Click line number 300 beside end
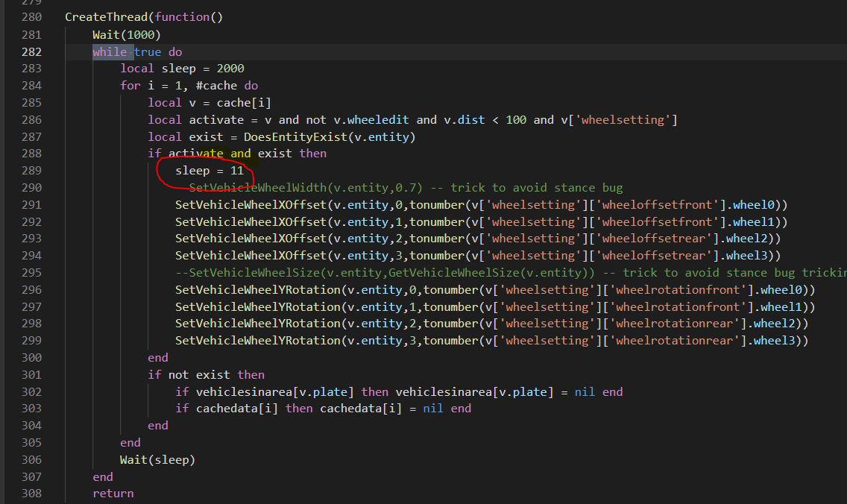This screenshot has width=847, height=504. [31, 357]
